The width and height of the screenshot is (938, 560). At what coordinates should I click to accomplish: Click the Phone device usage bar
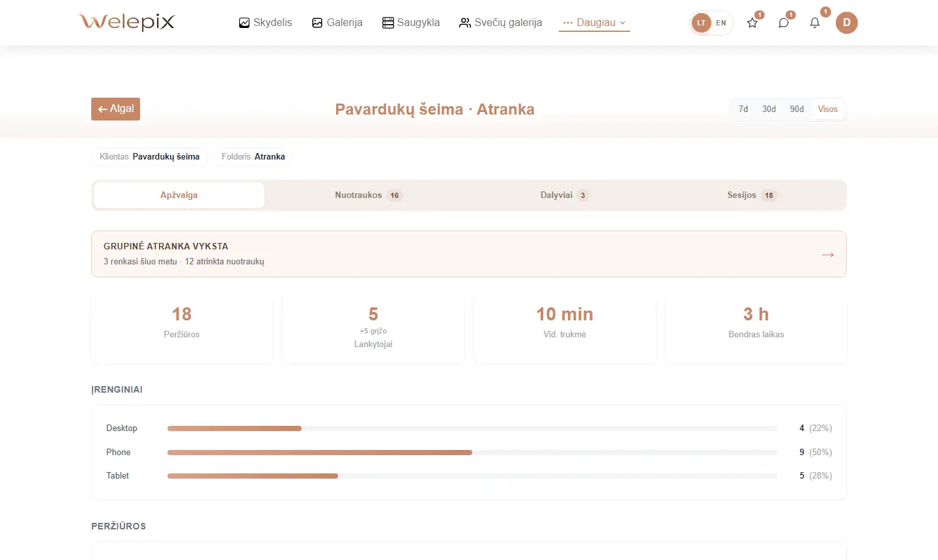[x=472, y=453]
